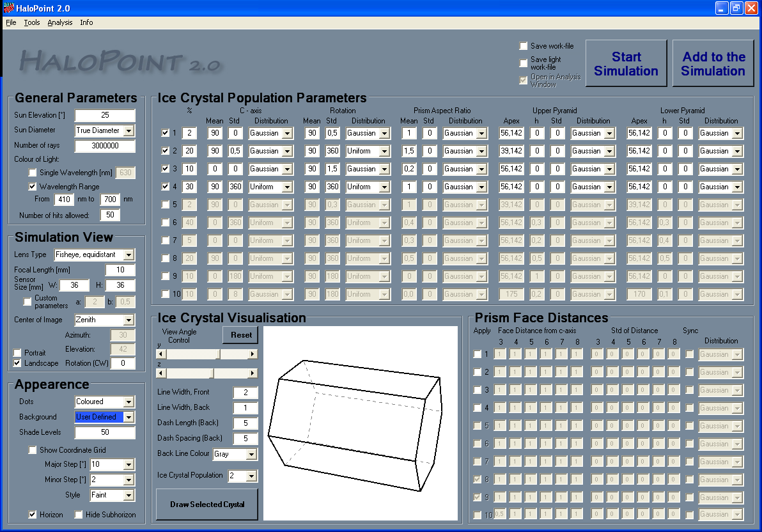
Task: Enable Save work-file checkbox
Action: (524, 45)
